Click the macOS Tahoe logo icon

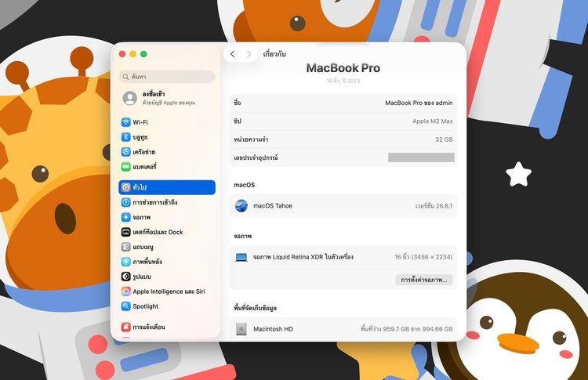241,206
